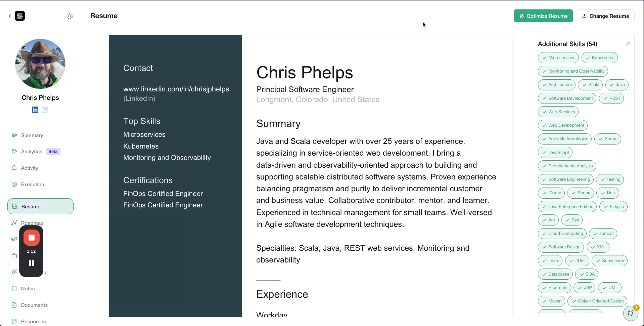Click the Additional Skills edit pencil icon
Screen dimensions: 644x326
[628, 44]
